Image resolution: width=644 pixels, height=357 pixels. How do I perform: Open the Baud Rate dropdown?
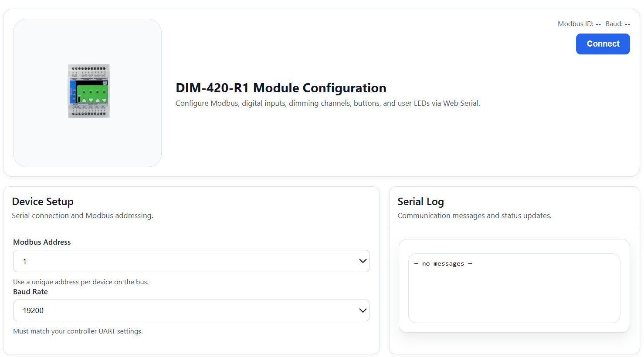191,310
